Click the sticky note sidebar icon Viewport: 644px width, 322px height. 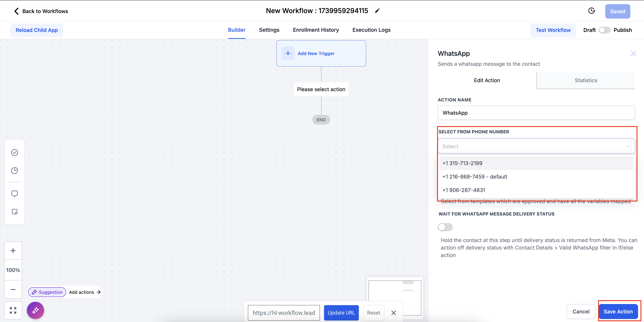click(15, 212)
